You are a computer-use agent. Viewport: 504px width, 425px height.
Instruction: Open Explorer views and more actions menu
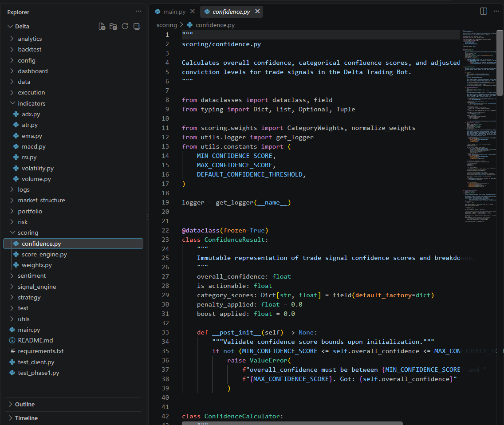pyautogui.click(x=138, y=11)
